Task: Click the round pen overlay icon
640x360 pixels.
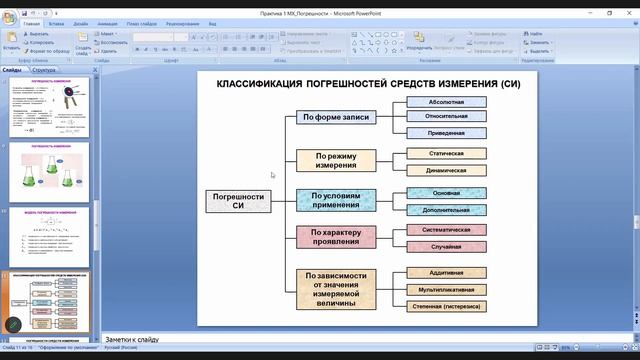Action: [x=13, y=325]
